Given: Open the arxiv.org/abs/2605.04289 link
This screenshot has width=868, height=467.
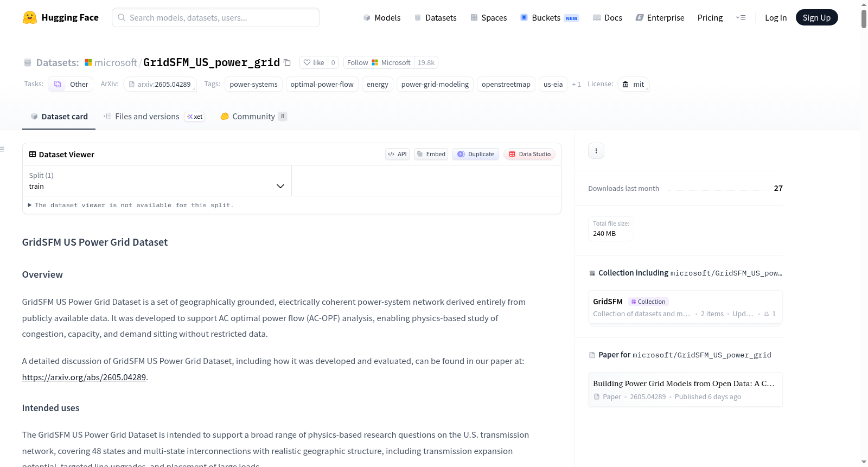Looking at the screenshot, I should (x=84, y=378).
